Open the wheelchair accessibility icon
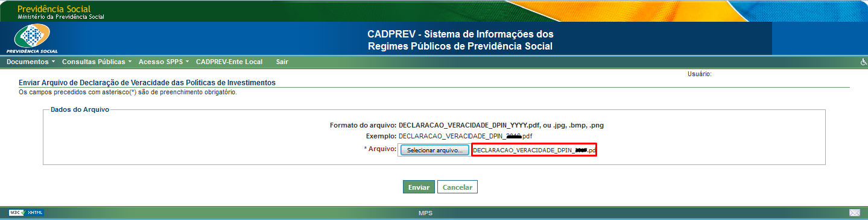 (x=863, y=62)
